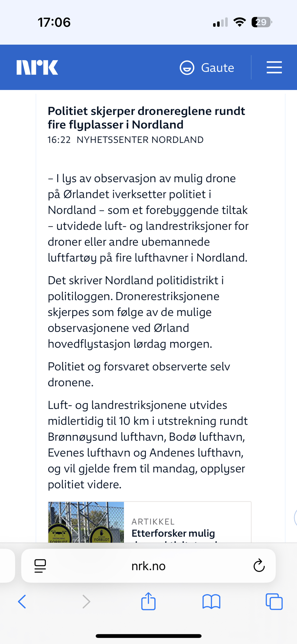Open Safari bookmarks
The width and height of the screenshot is (297, 644).
click(x=211, y=601)
